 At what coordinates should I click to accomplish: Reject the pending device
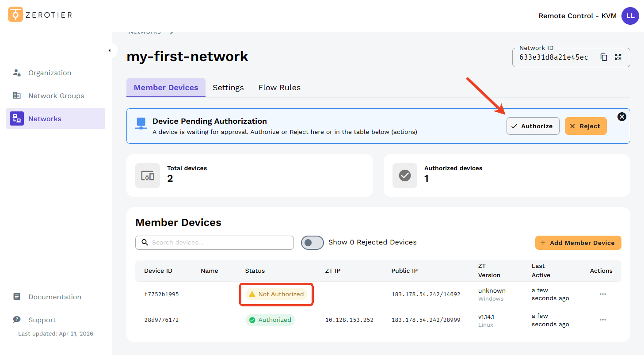coord(586,126)
